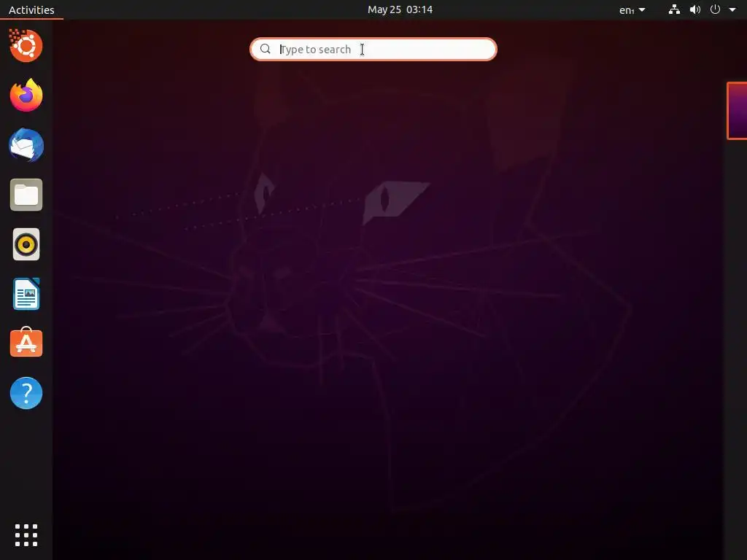The width and height of the screenshot is (747, 560).
Task: Open the Ubuntu installer from the dock
Action: coord(26,46)
